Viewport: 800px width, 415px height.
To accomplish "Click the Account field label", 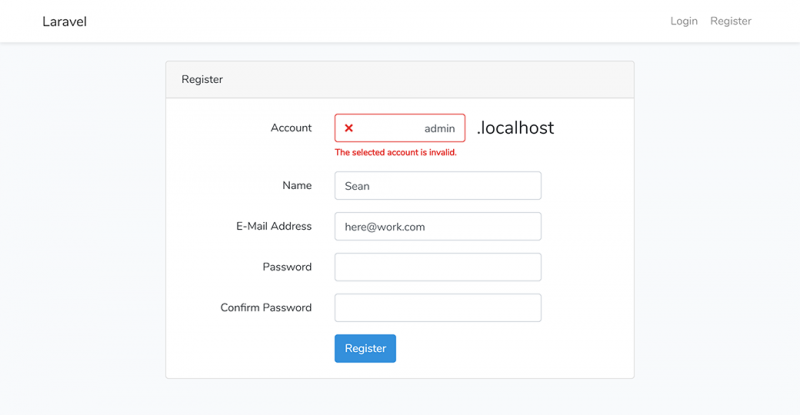I will click(x=291, y=128).
